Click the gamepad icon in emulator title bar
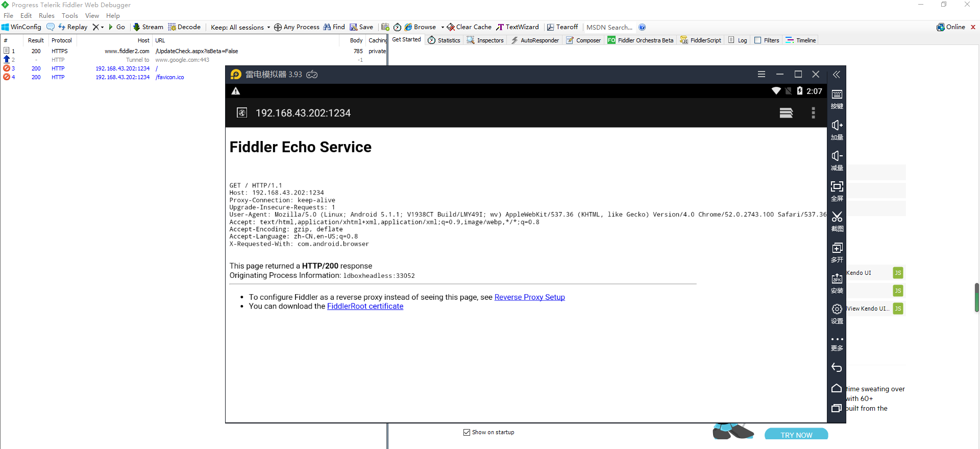980x449 pixels. (x=312, y=75)
